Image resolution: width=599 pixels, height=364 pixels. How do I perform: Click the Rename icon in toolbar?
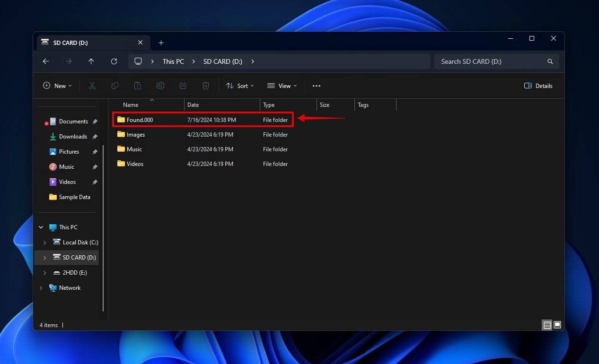[x=160, y=86]
